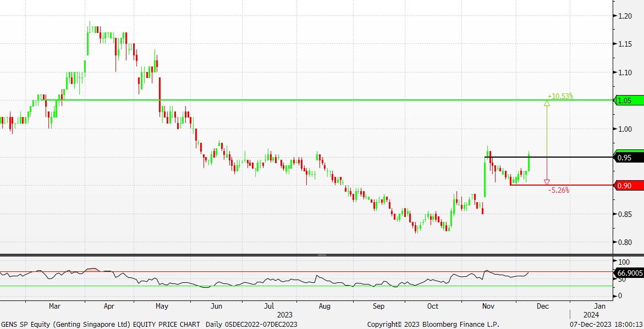
Task: Click the Mar month label
Action: [x=54, y=306]
